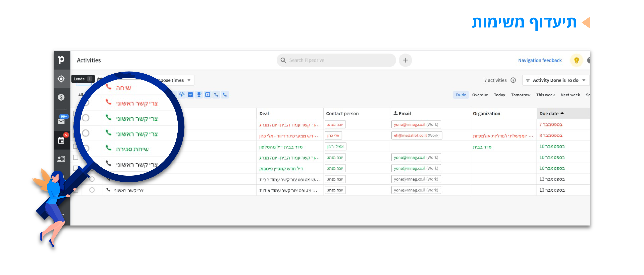Click yona@mnag.co.il email in first row
The image size is (644, 275).
tap(416, 125)
